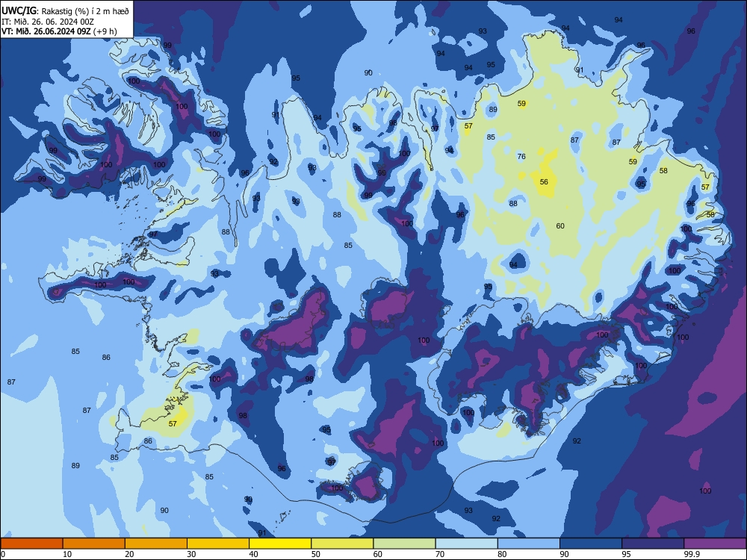This screenshot has width=747, height=560.
Task: Click the '70' tick label on the color scale
Action: [440, 554]
